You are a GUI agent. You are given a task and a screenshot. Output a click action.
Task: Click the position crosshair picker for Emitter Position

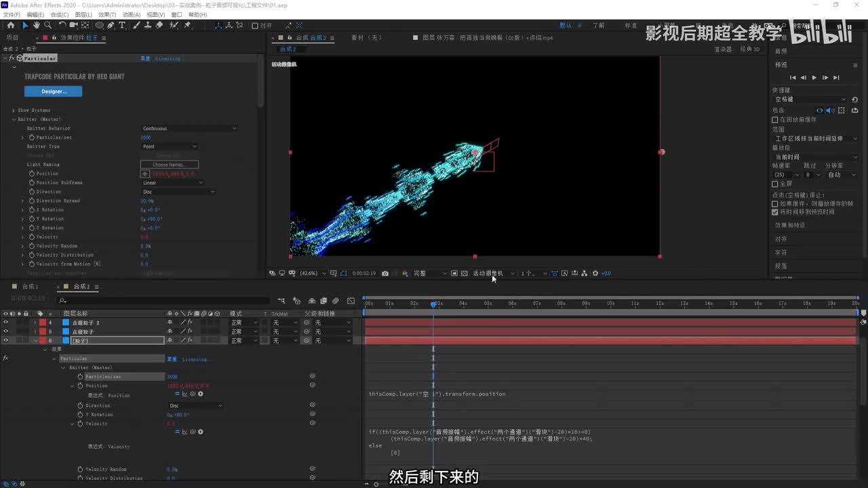coord(144,174)
